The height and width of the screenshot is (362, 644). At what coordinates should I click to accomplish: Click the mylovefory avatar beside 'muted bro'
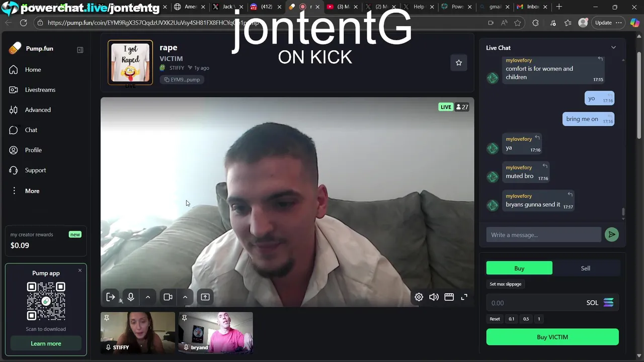pos(493,176)
